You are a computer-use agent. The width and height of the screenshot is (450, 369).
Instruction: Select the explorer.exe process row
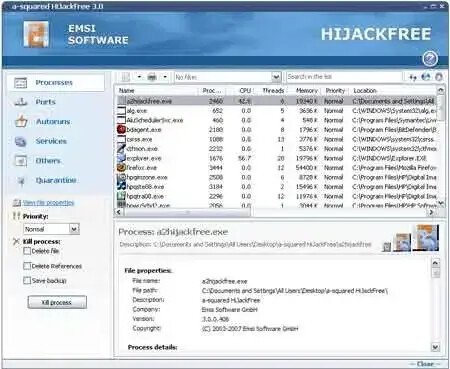coord(277,158)
